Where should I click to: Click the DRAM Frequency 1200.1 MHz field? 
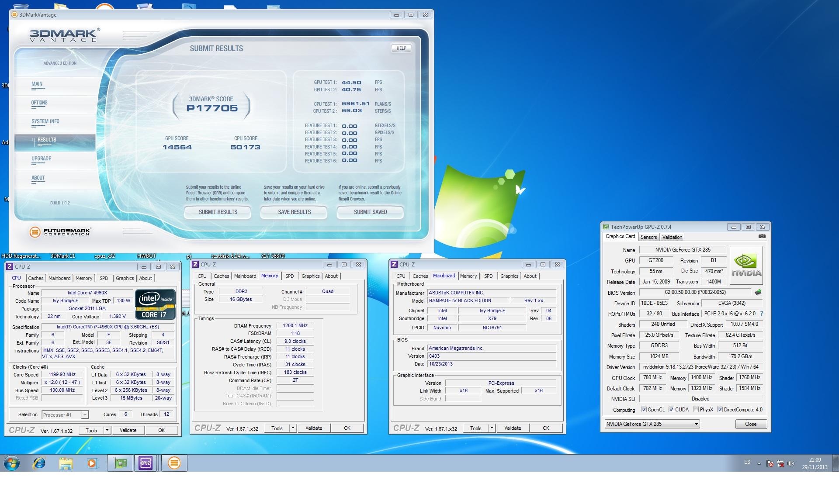point(295,326)
